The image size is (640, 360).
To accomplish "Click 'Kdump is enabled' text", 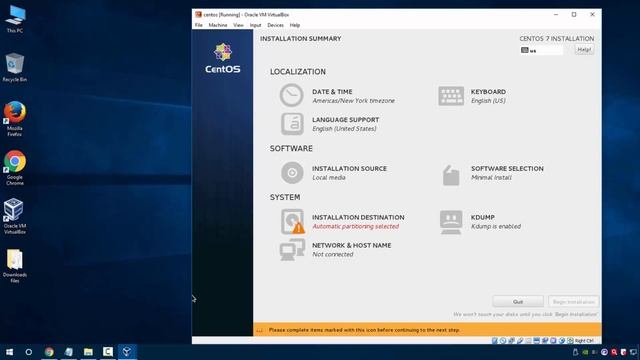I will pyautogui.click(x=496, y=227).
